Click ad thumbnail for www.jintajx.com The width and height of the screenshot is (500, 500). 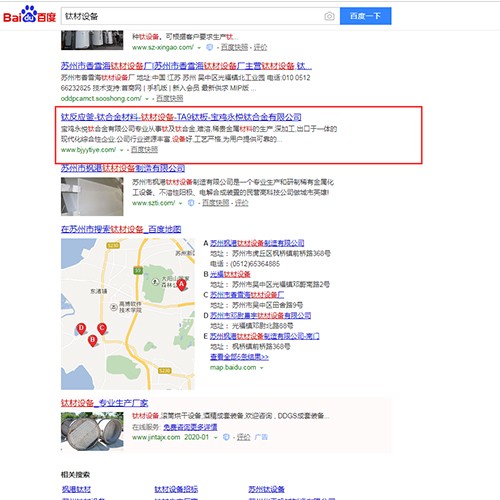tap(92, 431)
